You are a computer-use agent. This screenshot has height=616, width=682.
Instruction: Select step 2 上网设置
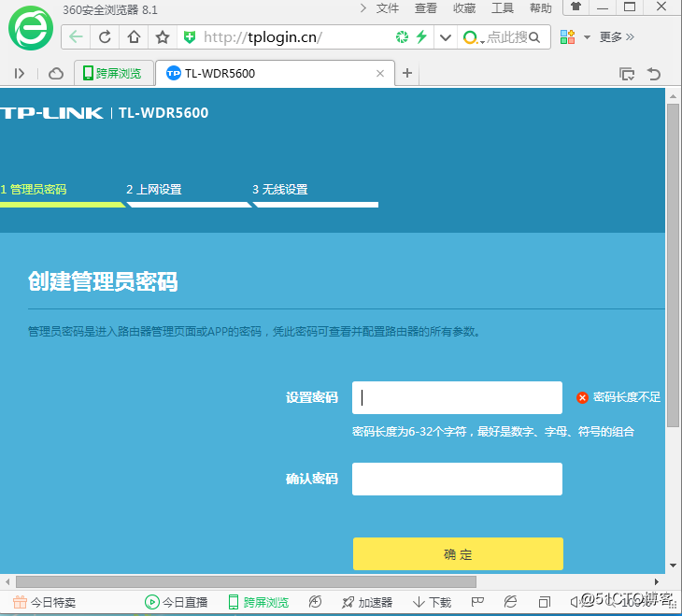(154, 190)
